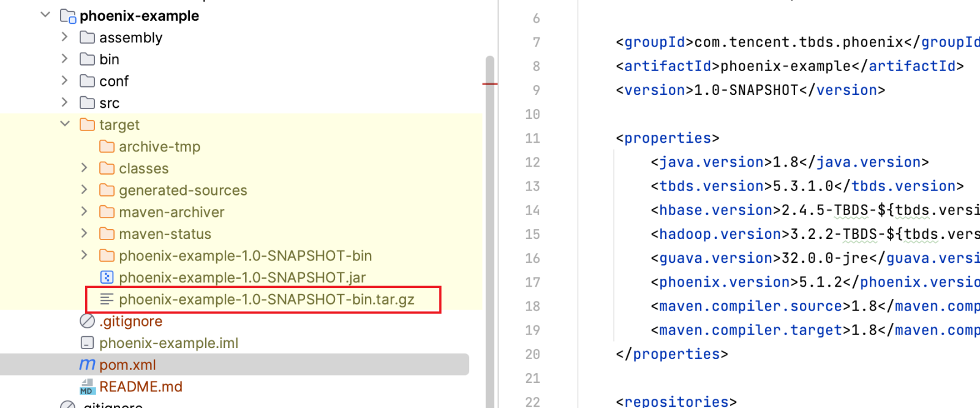
Task: Expand the assembly folder arrow
Action: click(x=65, y=37)
